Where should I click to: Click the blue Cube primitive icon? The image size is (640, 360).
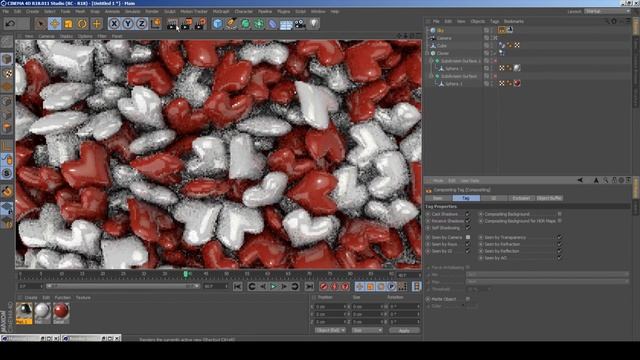pyautogui.click(x=218, y=24)
